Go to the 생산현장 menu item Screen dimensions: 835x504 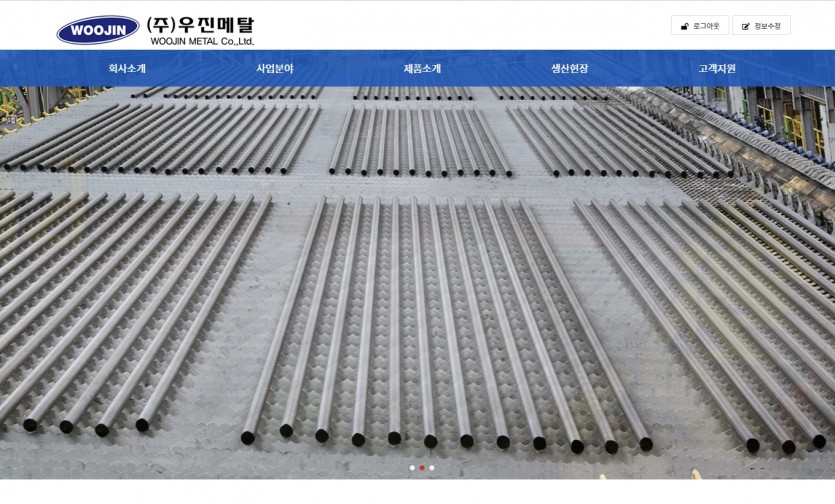coord(570,68)
